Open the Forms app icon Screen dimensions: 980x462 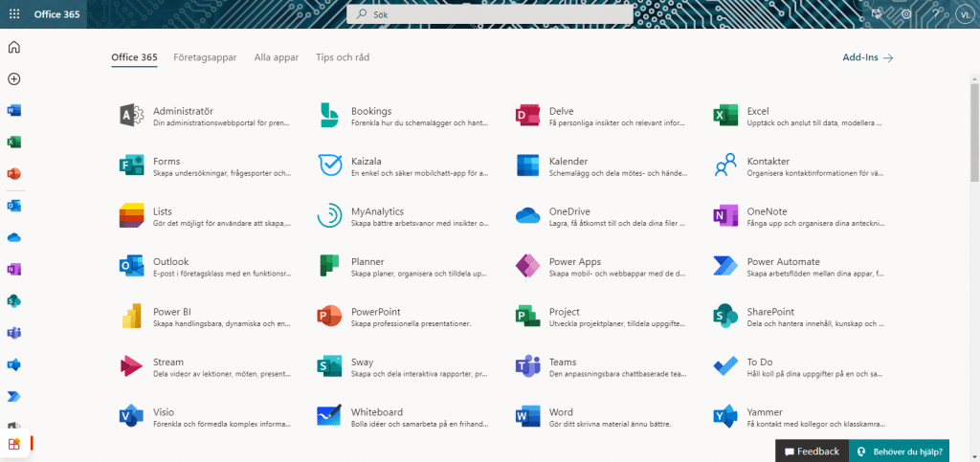click(x=131, y=165)
